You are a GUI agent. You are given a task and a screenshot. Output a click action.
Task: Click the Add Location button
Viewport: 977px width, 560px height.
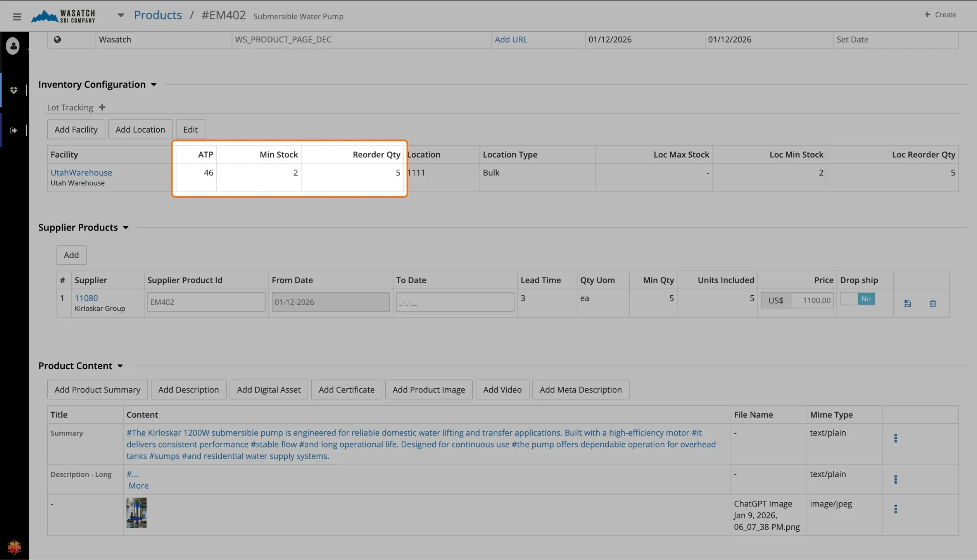click(x=140, y=129)
